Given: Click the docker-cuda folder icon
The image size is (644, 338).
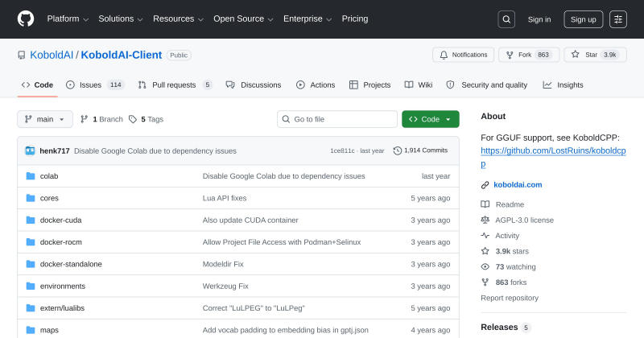Looking at the screenshot, I should point(31,221).
